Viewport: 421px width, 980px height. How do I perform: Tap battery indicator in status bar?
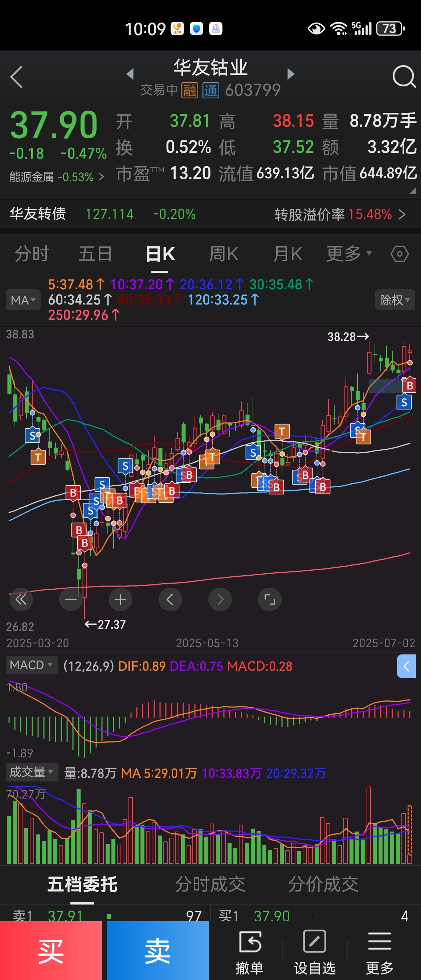391,29
